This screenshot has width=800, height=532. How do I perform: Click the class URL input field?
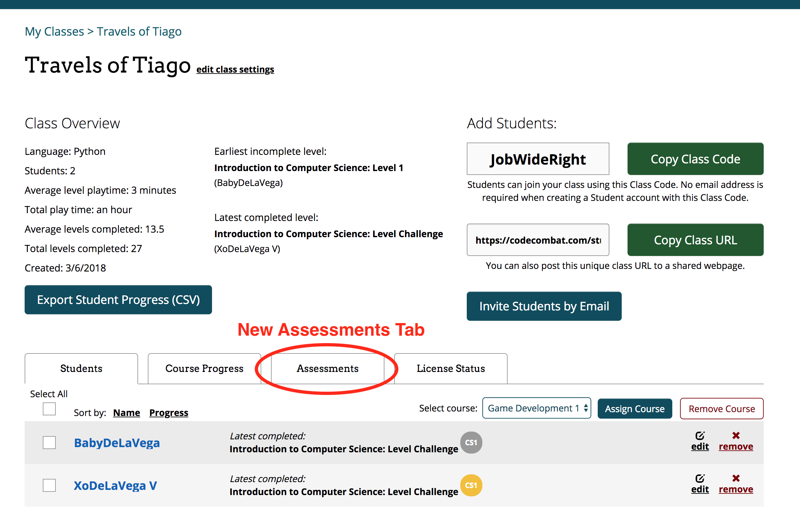point(538,240)
